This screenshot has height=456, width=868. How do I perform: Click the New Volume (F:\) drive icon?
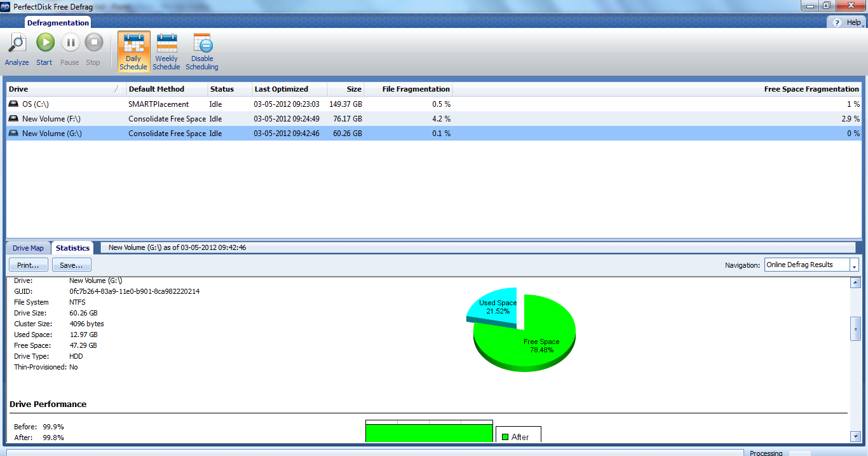(13, 118)
